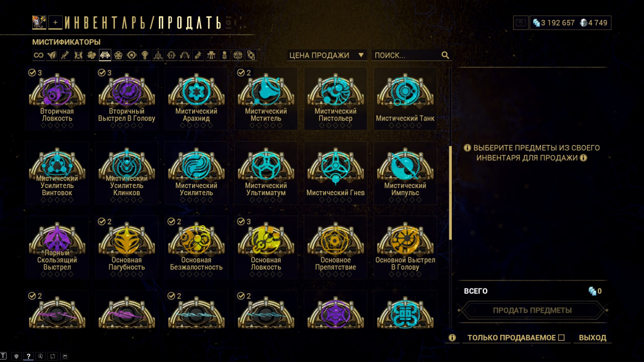644x362 pixels.
Task: Select the Мистический Танк arcane
Action: click(405, 99)
